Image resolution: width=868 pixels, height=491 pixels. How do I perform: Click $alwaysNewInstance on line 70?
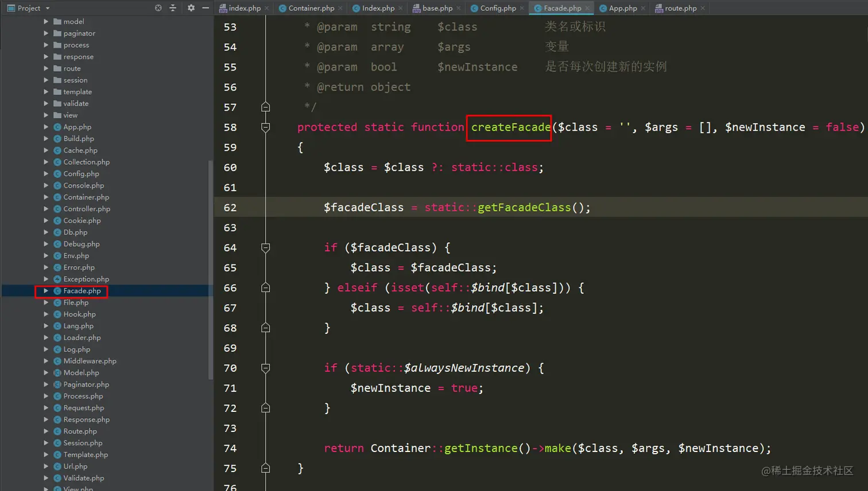[x=464, y=368]
